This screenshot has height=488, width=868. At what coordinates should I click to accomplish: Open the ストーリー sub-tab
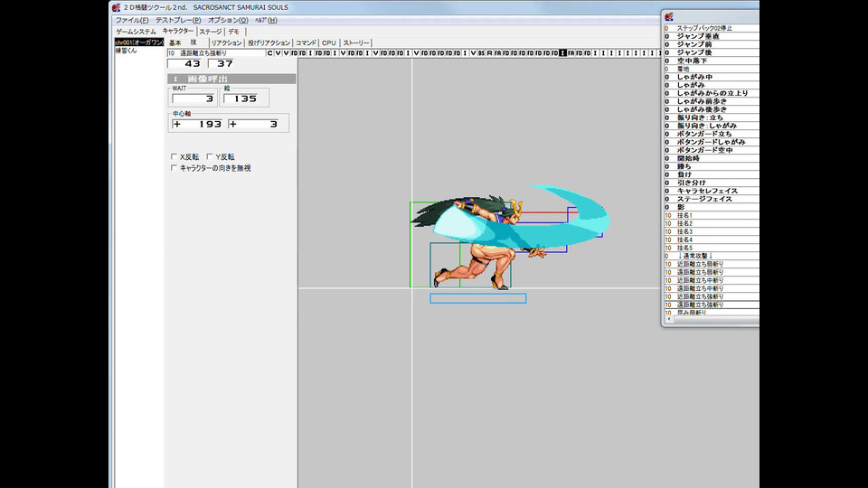(356, 42)
